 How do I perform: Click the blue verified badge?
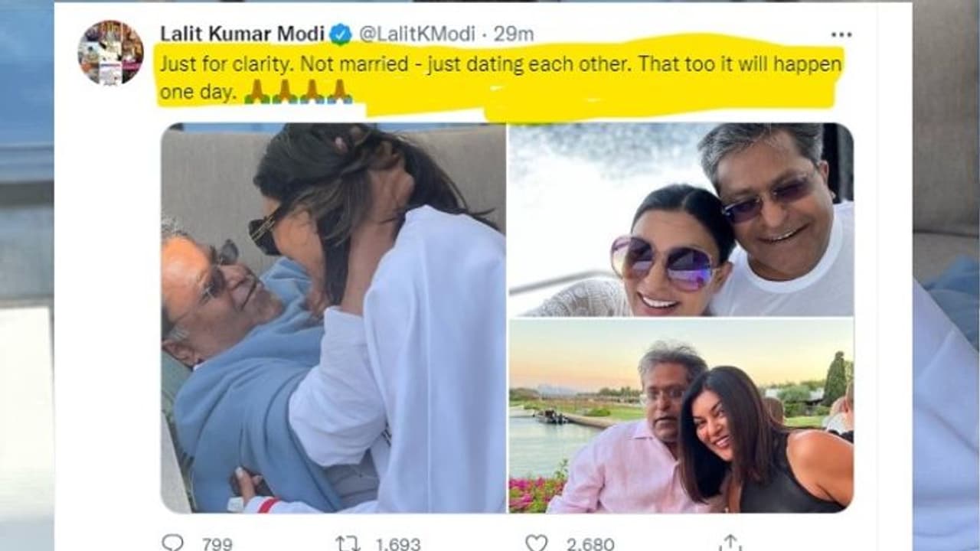(x=341, y=34)
